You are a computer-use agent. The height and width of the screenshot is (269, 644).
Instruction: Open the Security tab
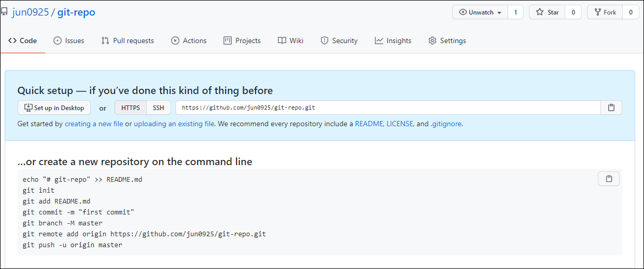[339, 41]
